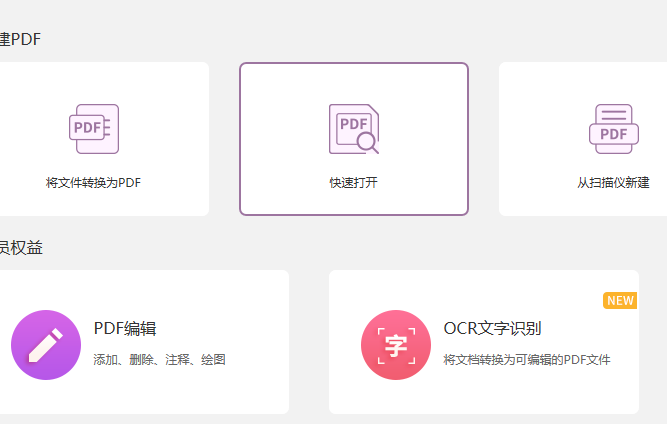
Task: Open the PDF编辑 title
Action: tap(125, 329)
